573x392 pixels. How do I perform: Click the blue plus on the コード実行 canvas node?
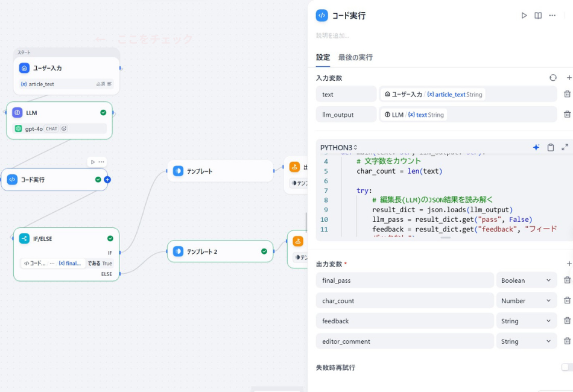click(107, 179)
